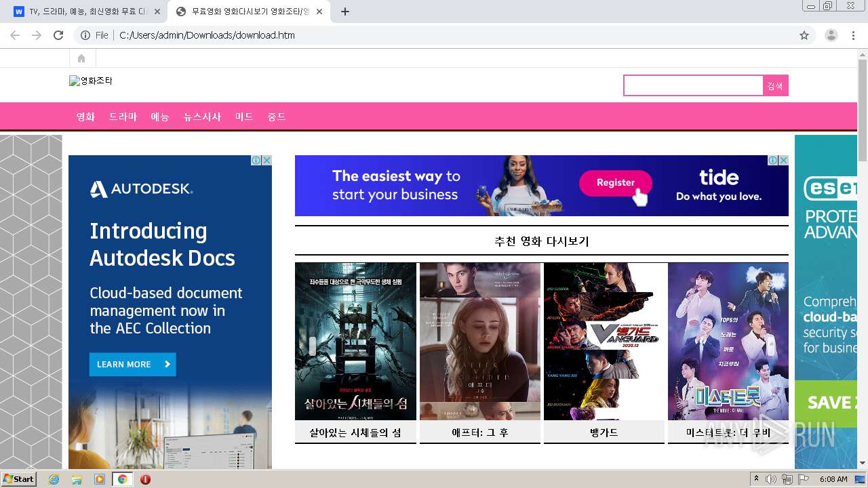This screenshot has height=488, width=868.
Task: Open the Windows Start menu
Action: pos(18,479)
